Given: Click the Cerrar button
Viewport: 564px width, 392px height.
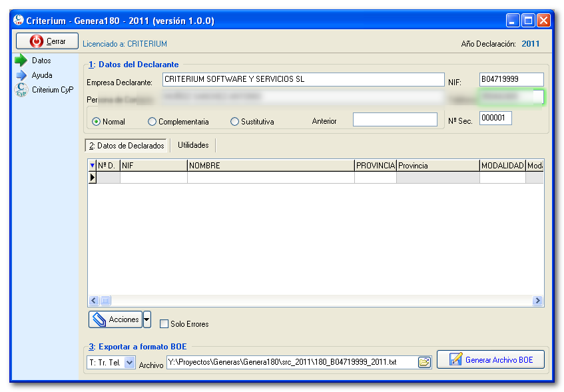Looking at the screenshot, I should click(47, 41).
